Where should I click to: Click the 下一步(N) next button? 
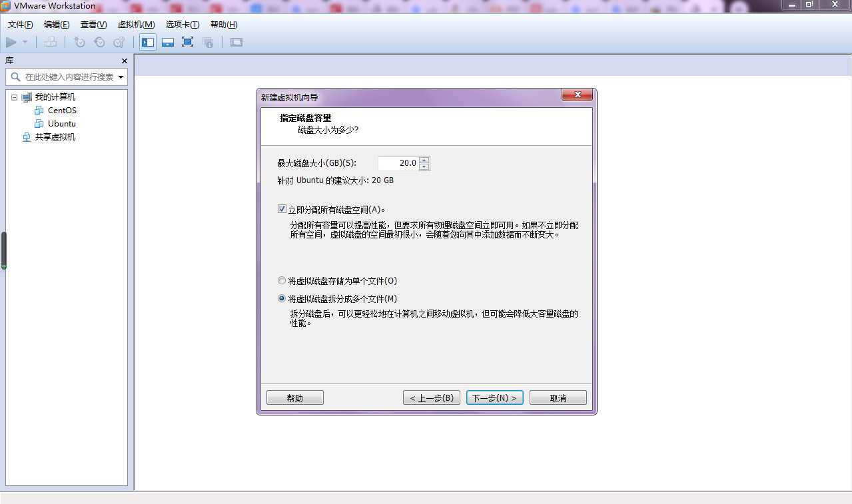[x=495, y=398]
